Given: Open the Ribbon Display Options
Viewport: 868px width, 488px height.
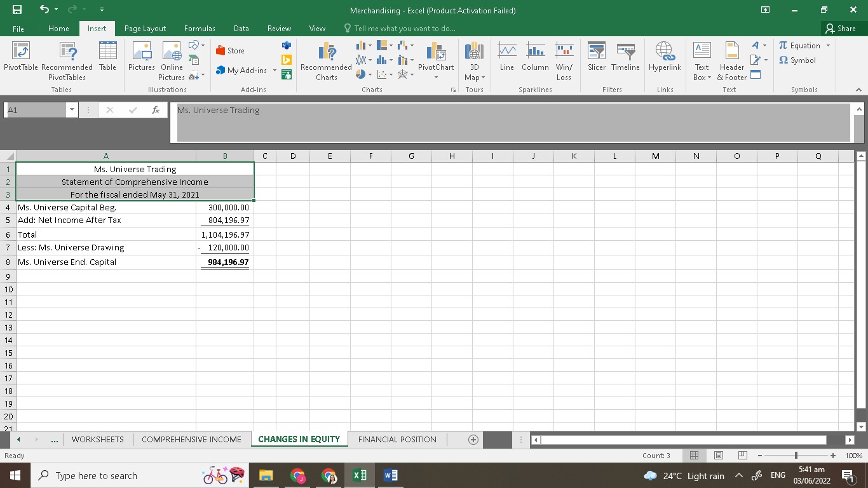Looking at the screenshot, I should [766, 10].
